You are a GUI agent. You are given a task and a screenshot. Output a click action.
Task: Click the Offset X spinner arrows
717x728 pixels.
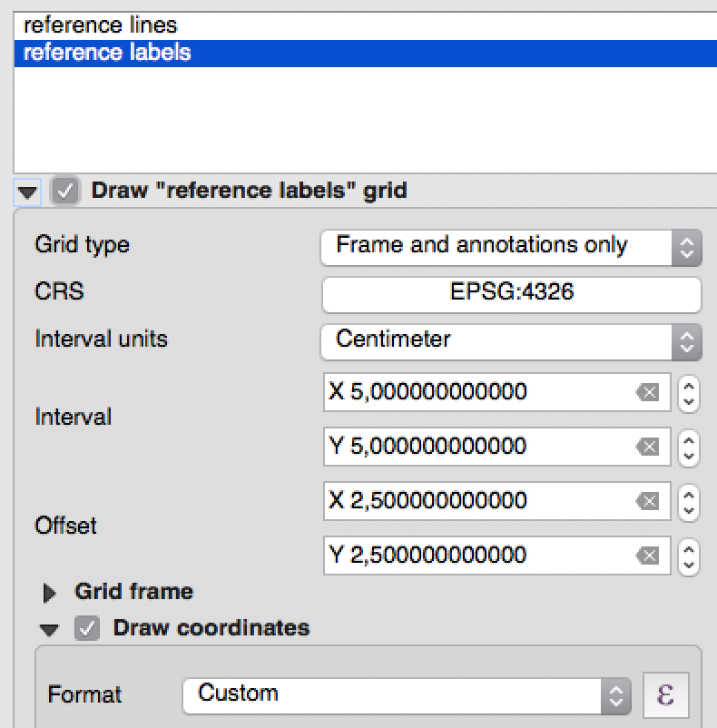pyautogui.click(x=689, y=501)
